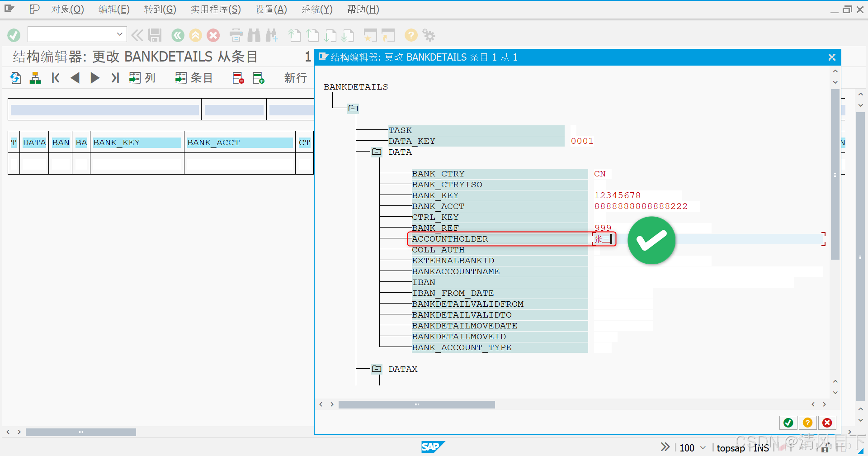Click the BANK_REF value 999

click(603, 228)
